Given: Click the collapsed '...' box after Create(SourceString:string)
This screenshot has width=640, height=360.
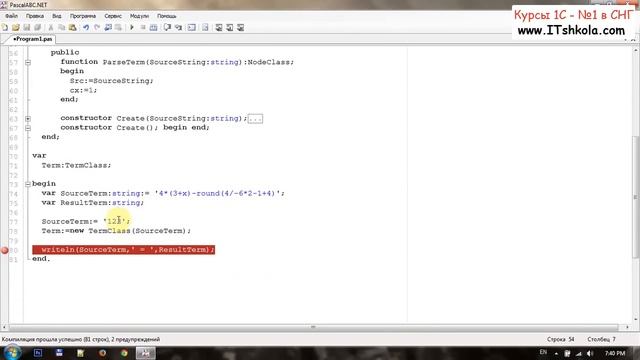Looking at the screenshot, I should click(256, 119).
